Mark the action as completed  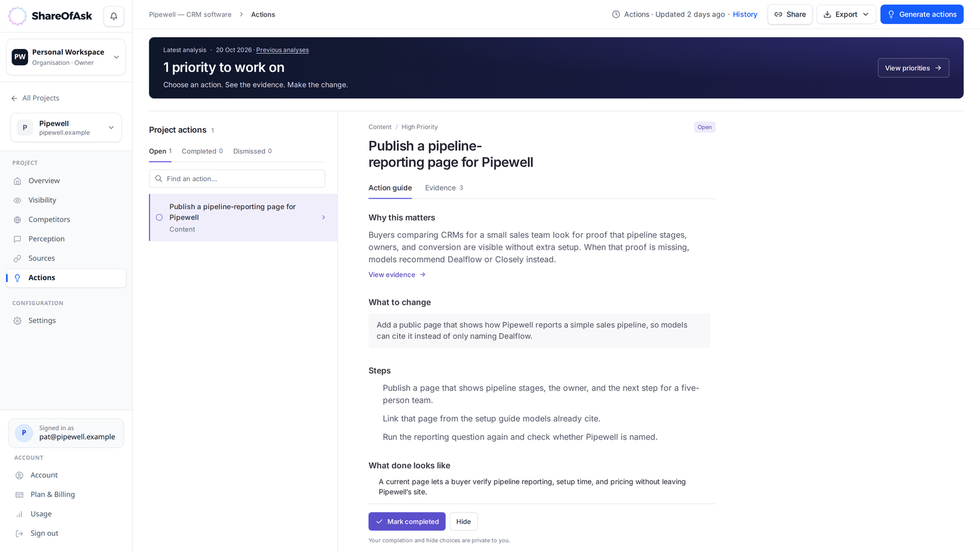tap(407, 522)
